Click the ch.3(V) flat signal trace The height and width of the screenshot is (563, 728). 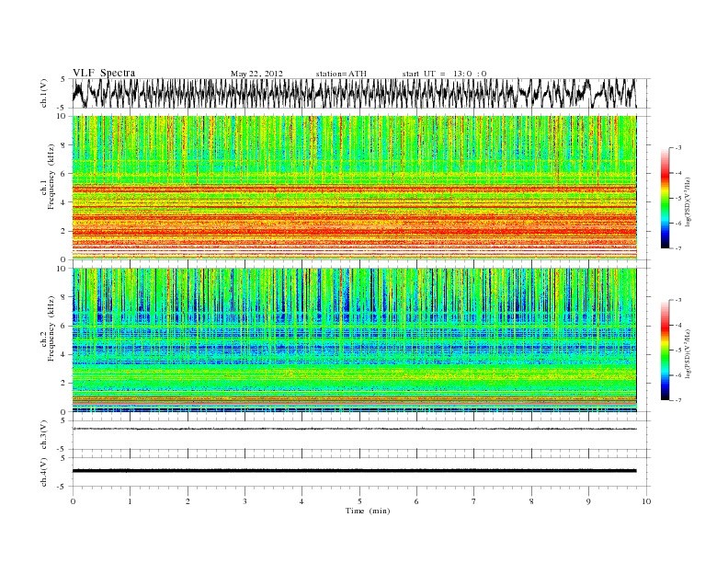[354, 429]
